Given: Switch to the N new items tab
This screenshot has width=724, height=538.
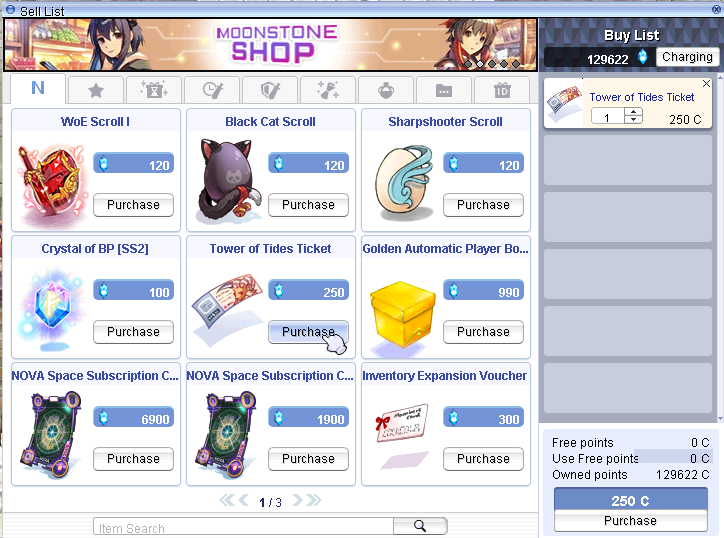Looking at the screenshot, I should [x=38, y=88].
